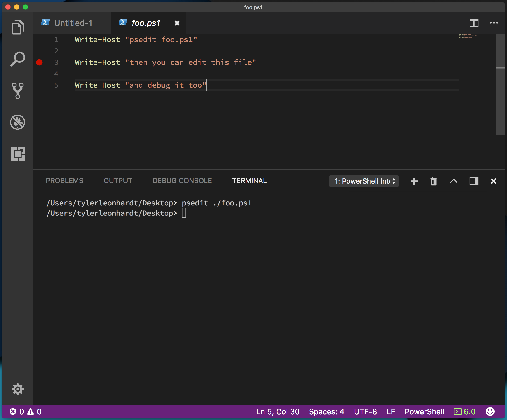Click the delete terminal button

[x=433, y=180]
